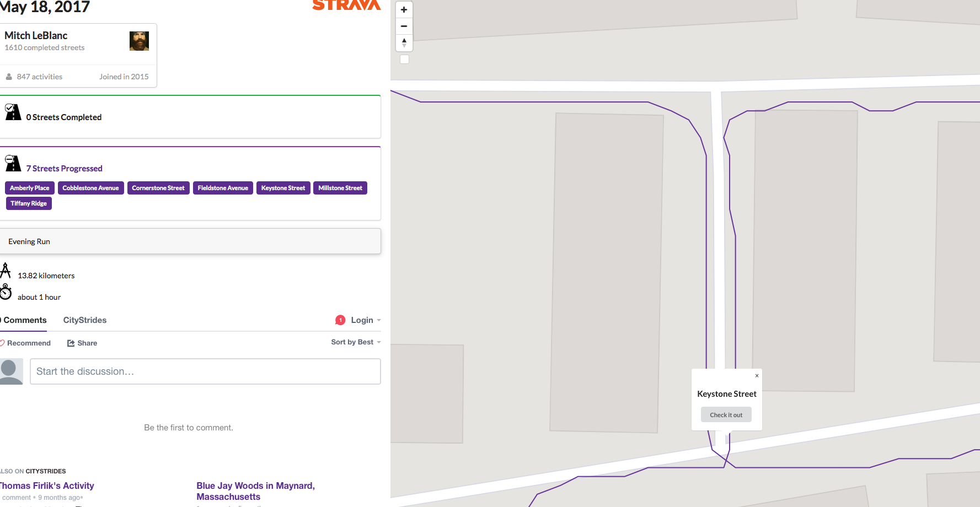The image size is (980, 507).
Task: Click 1610 completed streets text
Action: (45, 47)
